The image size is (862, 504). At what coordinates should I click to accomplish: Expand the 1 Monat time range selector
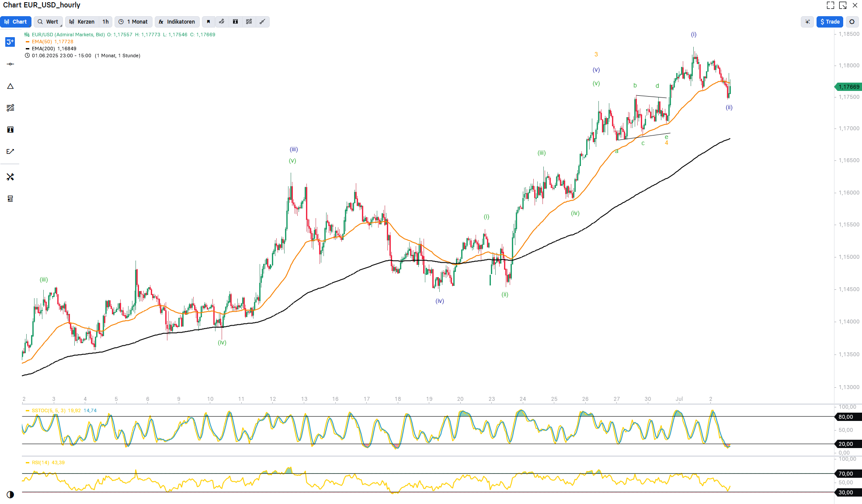tap(133, 22)
